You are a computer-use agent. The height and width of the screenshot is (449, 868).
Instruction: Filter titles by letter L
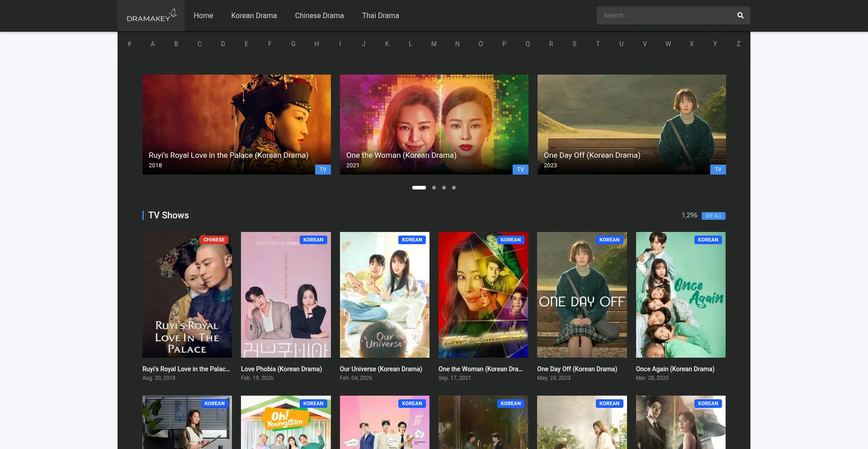[410, 44]
